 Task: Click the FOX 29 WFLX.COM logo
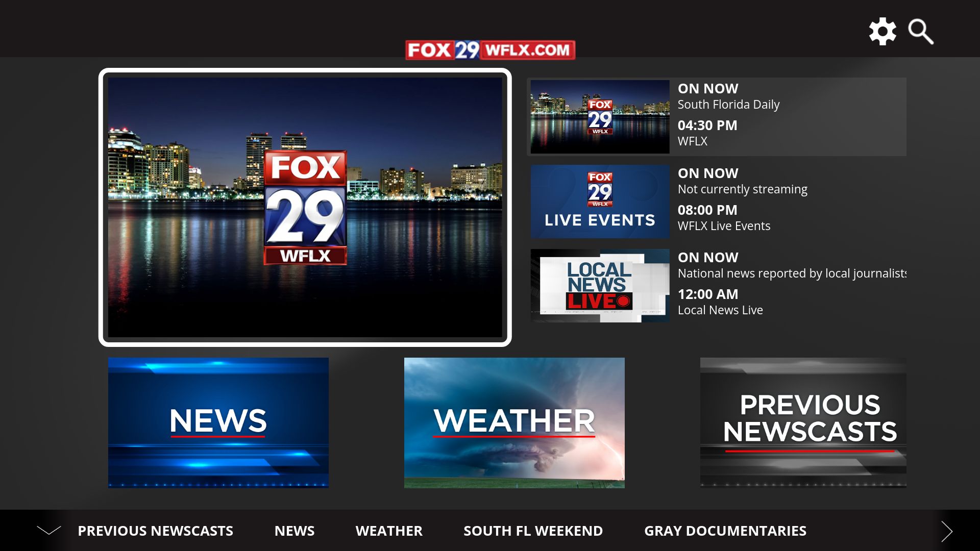490,50
